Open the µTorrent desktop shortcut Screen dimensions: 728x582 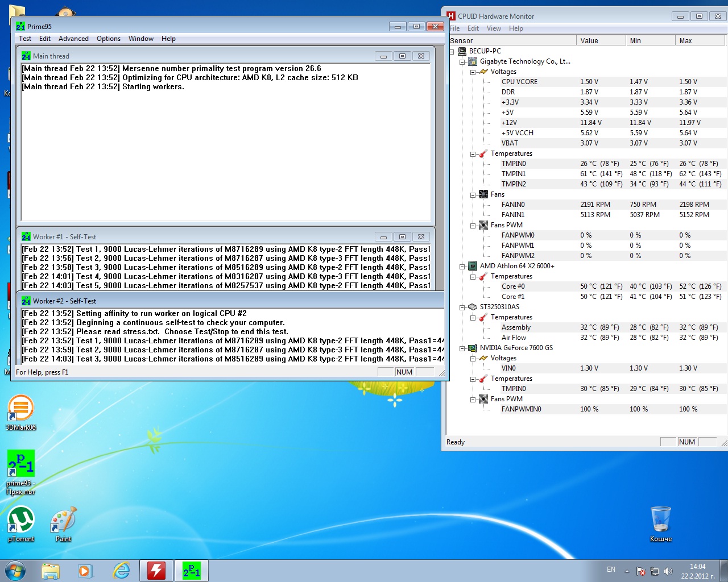pos(20,525)
